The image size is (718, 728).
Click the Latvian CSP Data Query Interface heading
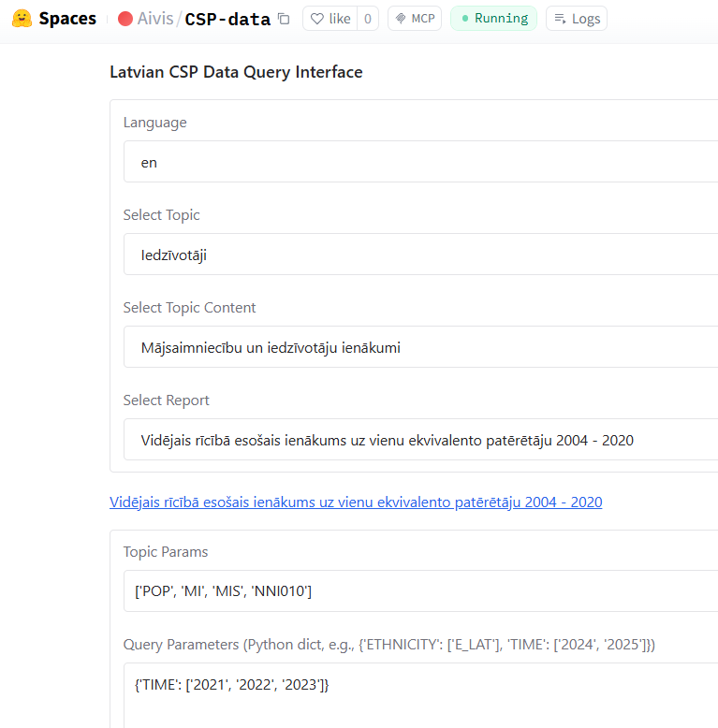click(236, 72)
